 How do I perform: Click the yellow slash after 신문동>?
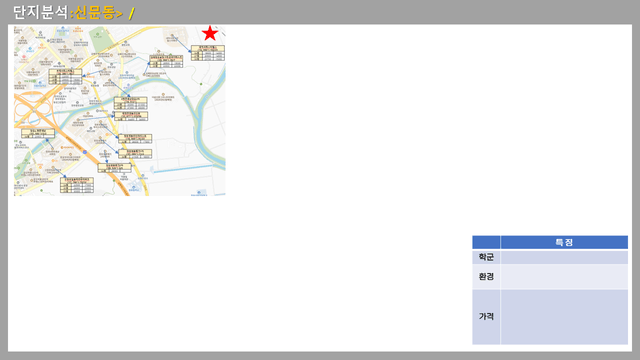tap(131, 13)
